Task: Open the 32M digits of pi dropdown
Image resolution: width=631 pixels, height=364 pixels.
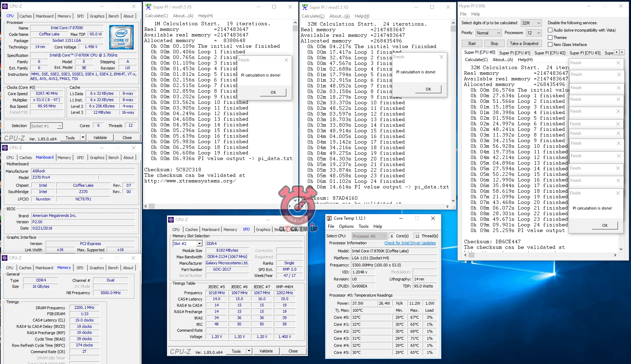Action: [x=531, y=23]
